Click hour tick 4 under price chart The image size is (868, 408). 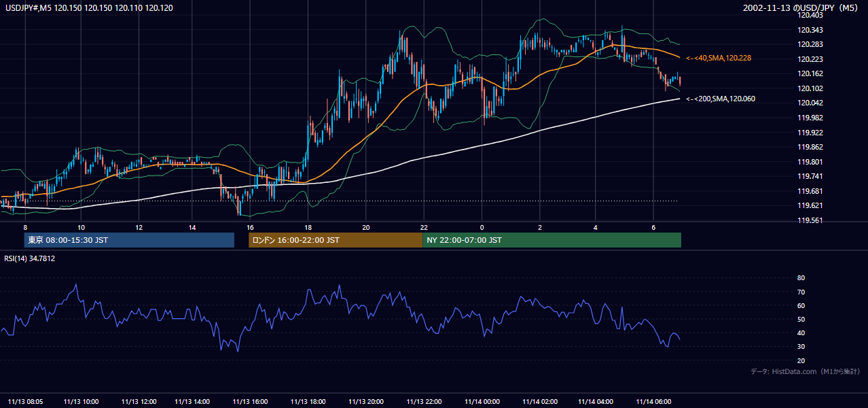596,227
